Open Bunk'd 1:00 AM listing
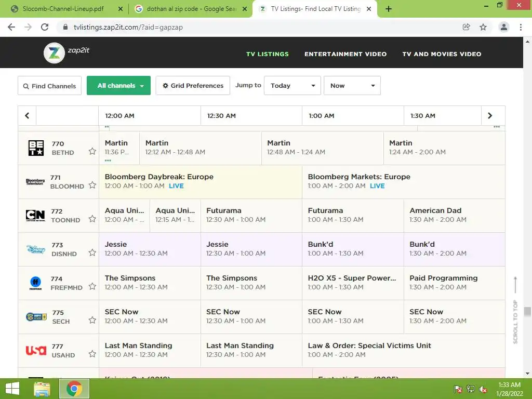 tap(353, 249)
